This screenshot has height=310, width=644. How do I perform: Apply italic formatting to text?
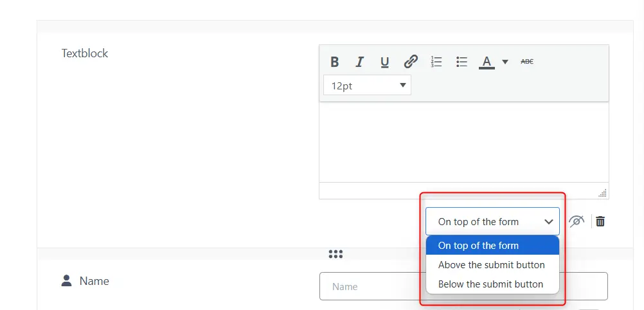(359, 62)
